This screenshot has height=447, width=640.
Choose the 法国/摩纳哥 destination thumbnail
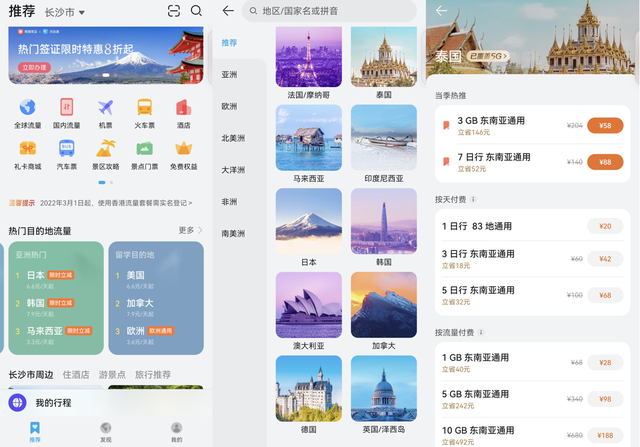309,57
